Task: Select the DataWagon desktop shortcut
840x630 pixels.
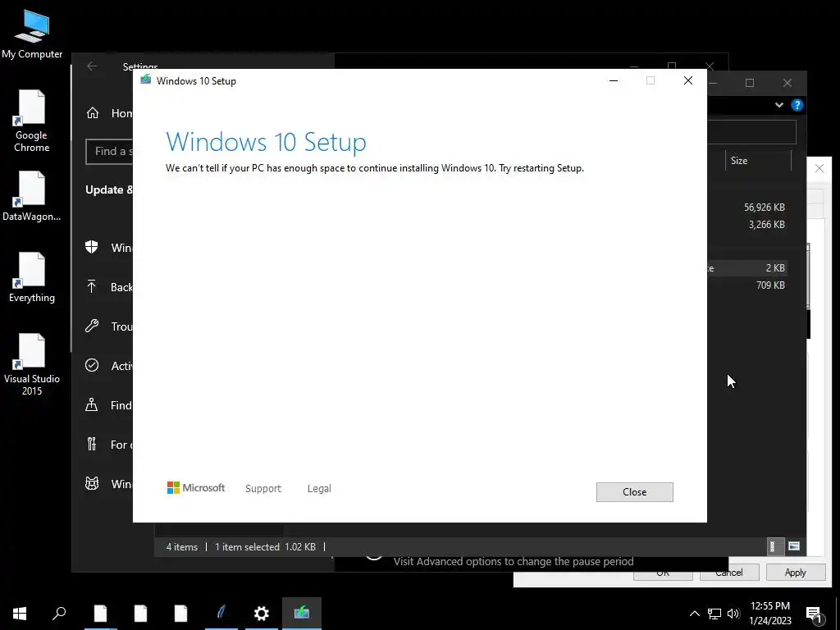Action: click(32, 196)
